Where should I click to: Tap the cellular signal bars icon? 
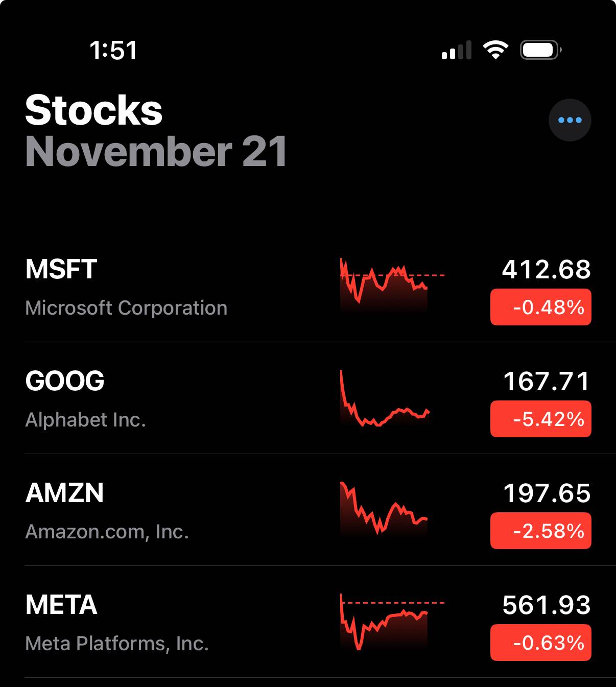point(457,51)
